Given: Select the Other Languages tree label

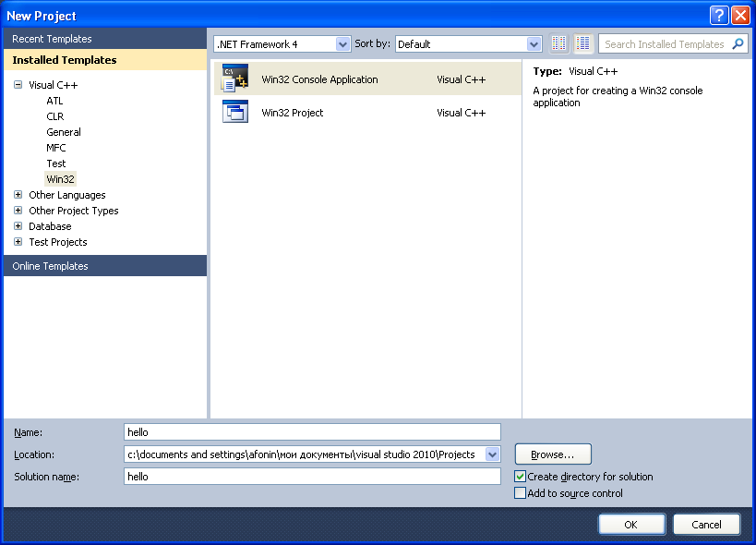Looking at the screenshot, I should 67,195.
